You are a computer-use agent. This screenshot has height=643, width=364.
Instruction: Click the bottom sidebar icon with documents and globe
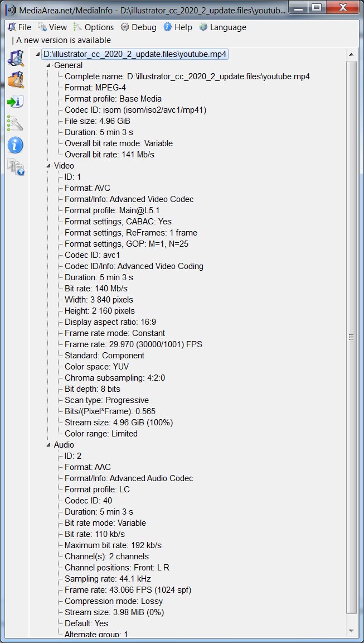click(x=16, y=167)
